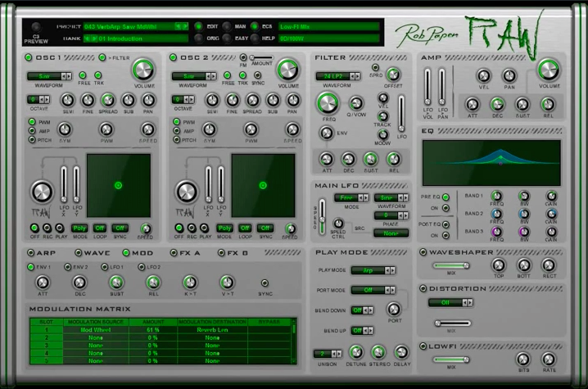The width and height of the screenshot is (588, 389).
Task: Click the ENV 1 ATT knob
Action: [43, 282]
